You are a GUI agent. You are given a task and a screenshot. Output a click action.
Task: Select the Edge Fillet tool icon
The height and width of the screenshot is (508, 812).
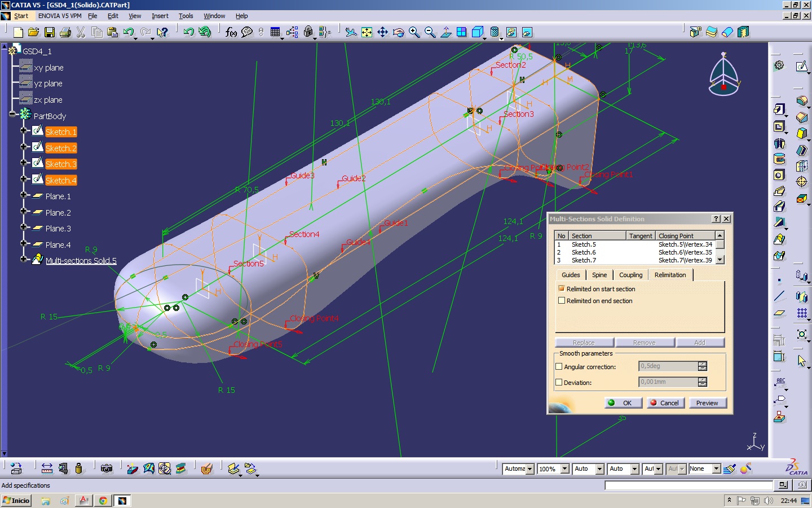(x=801, y=101)
